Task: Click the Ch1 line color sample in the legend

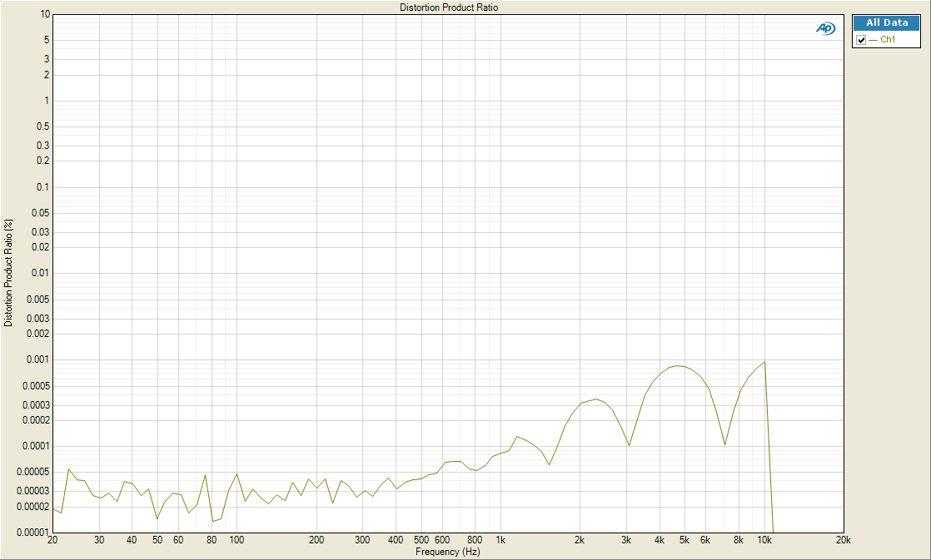Action: (x=873, y=40)
